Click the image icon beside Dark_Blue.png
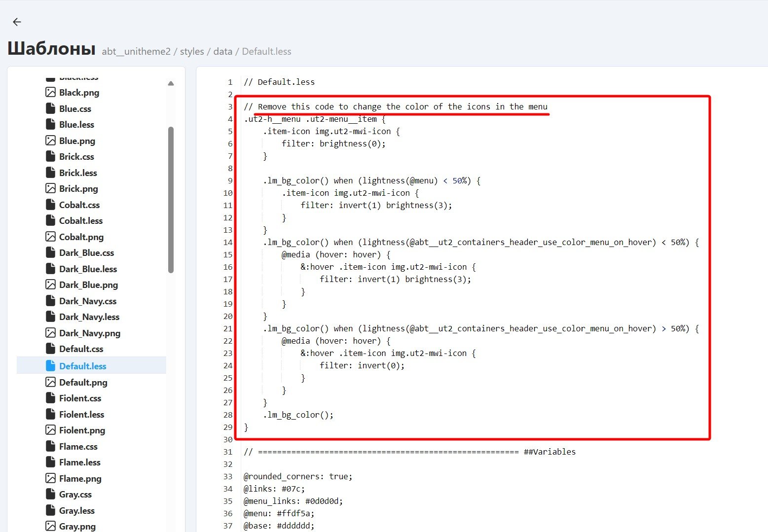Image resolution: width=768 pixels, height=532 pixels. tap(50, 284)
